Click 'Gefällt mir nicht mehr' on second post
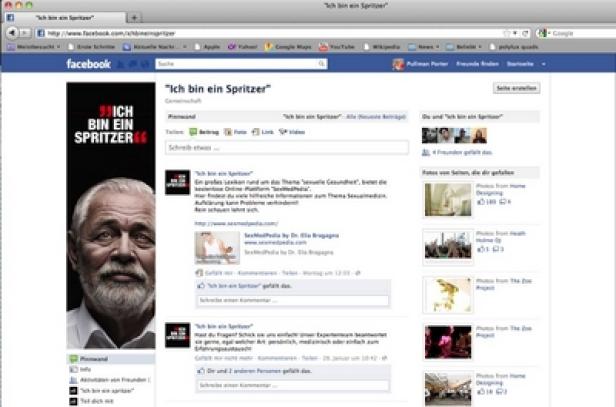This screenshot has height=407, width=616. 224,358
